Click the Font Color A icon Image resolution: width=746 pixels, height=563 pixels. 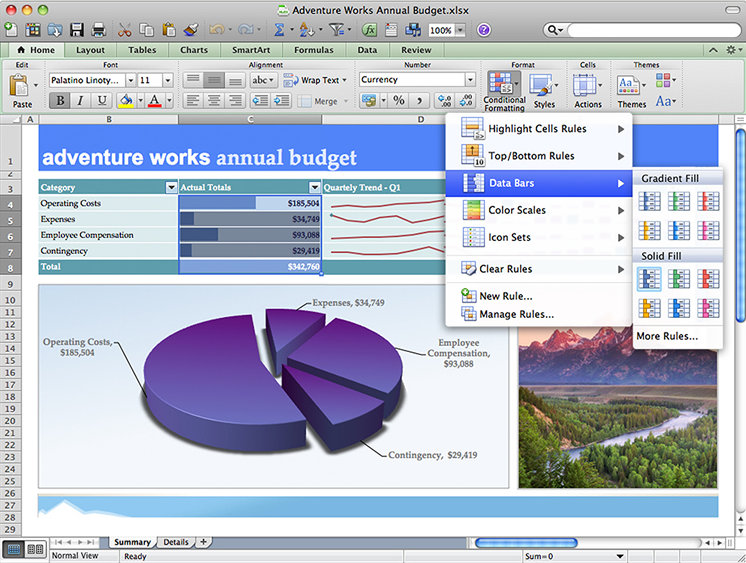point(155,100)
